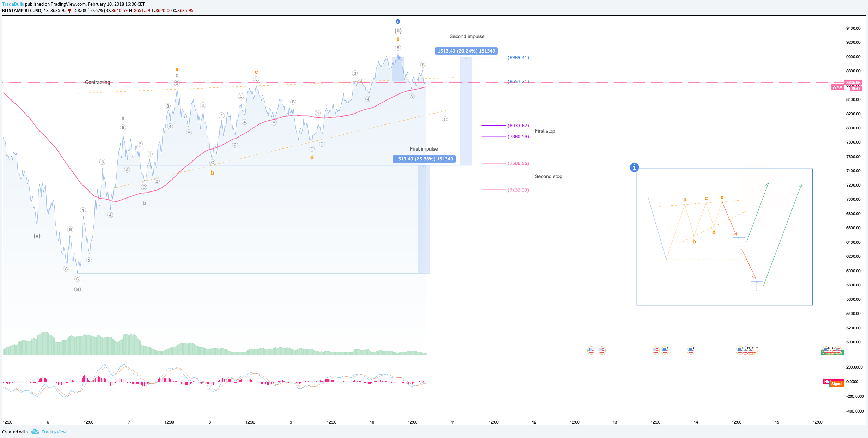This screenshot has height=438, width=868.
Task: Click the current price tag 8635.95
Action: (x=853, y=83)
